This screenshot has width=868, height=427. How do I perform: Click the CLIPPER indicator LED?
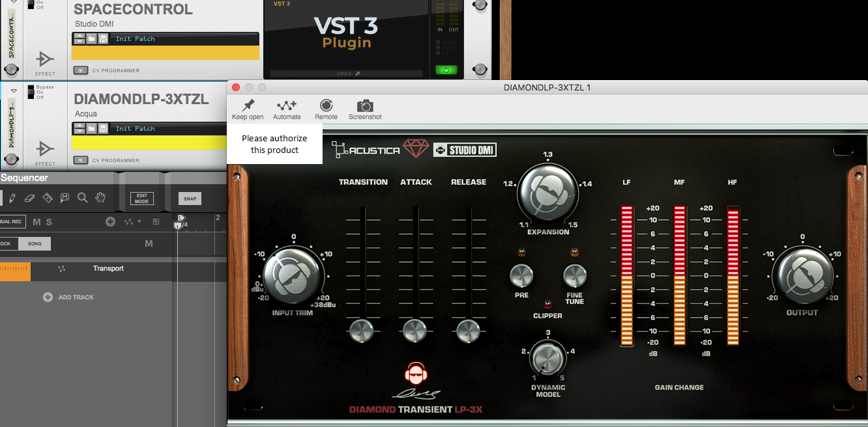[x=548, y=304]
